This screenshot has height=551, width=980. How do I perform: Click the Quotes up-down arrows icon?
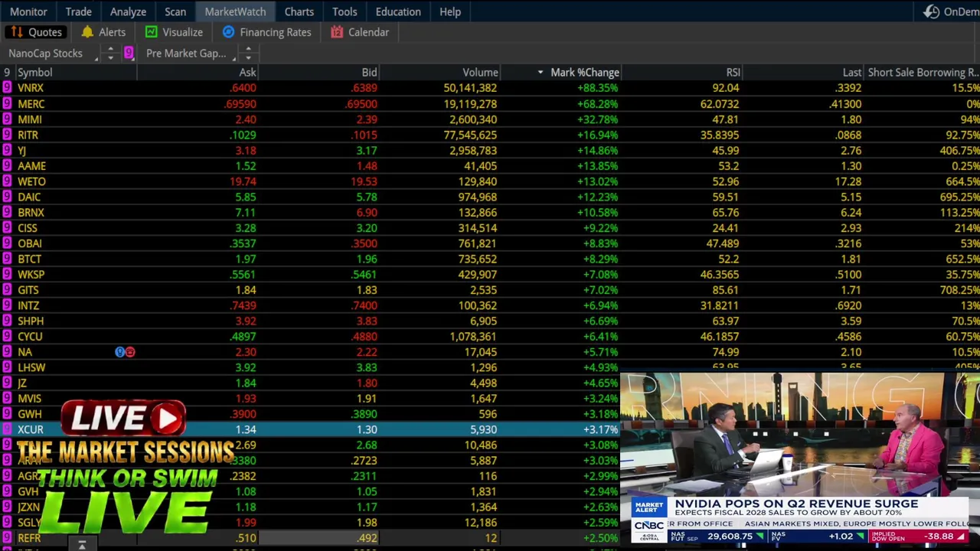(x=16, y=32)
